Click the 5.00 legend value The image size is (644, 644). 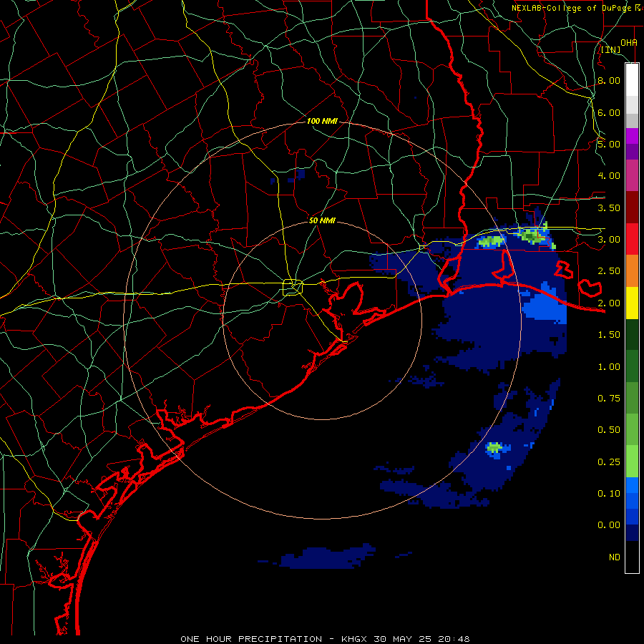click(609, 144)
